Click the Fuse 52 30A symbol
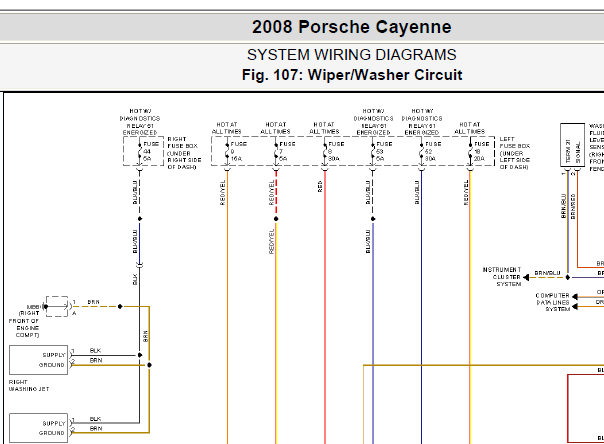The image size is (604, 444). click(422, 151)
